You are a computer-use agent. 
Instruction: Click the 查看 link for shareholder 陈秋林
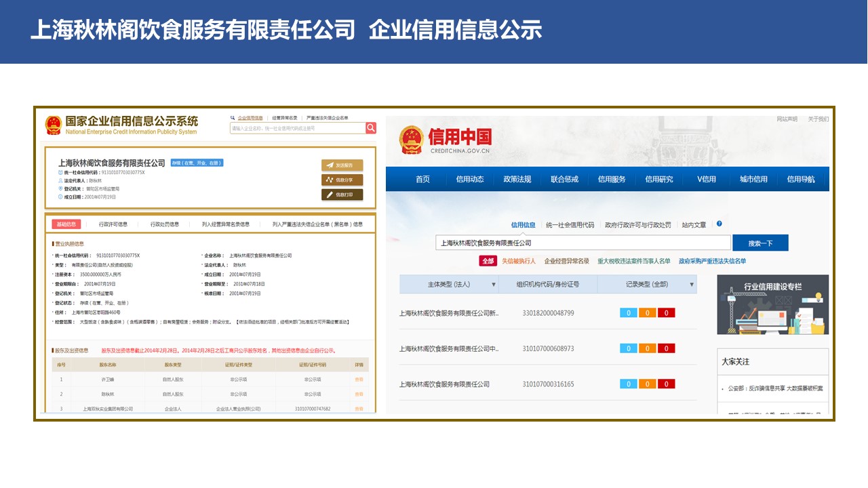pos(359,394)
